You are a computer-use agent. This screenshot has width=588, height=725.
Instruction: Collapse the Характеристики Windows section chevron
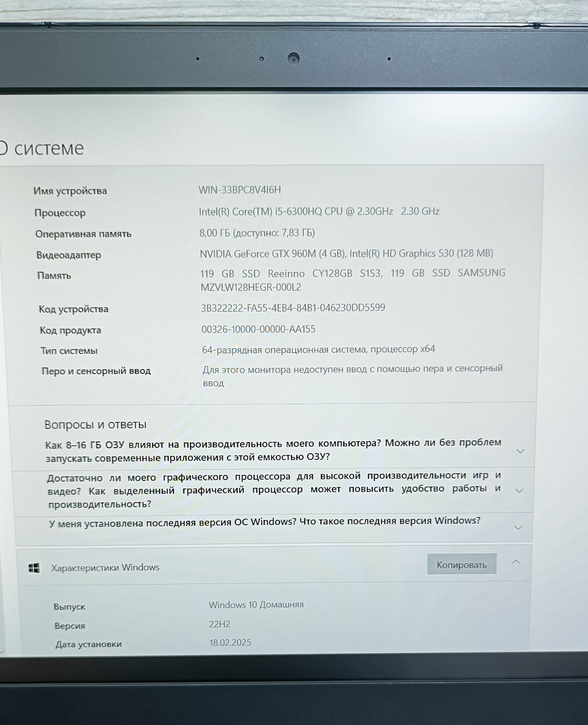click(515, 562)
